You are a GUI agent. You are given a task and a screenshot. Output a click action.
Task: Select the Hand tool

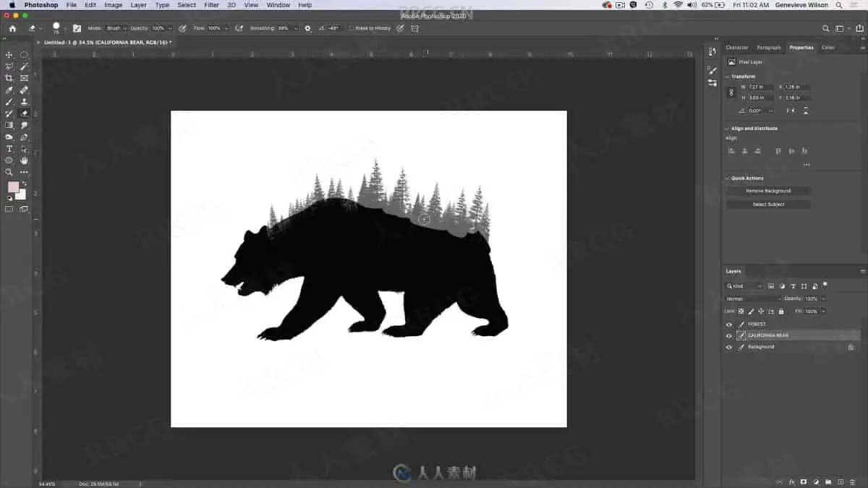[24, 160]
